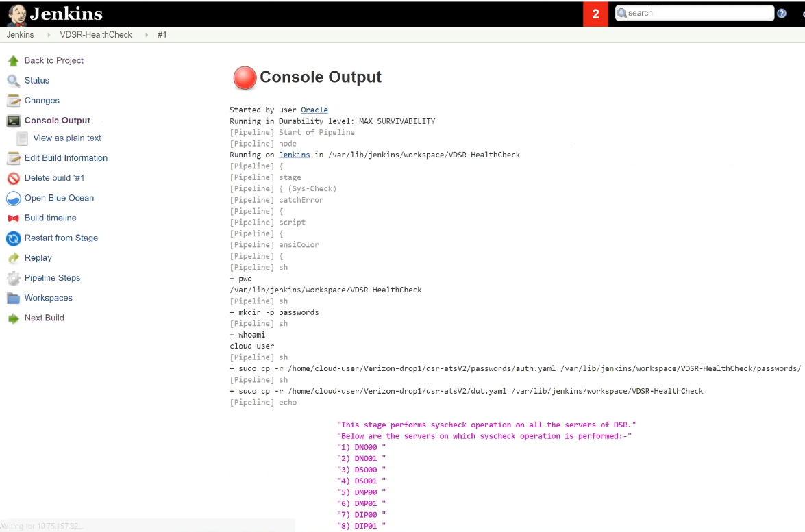Click the '"1) DNO00 "' server line
The height and width of the screenshot is (532, 805).
coord(361,447)
